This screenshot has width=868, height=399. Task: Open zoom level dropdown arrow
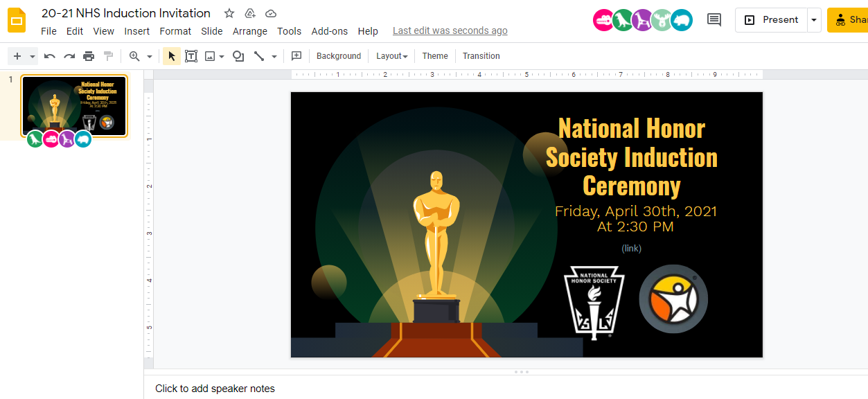pos(149,56)
